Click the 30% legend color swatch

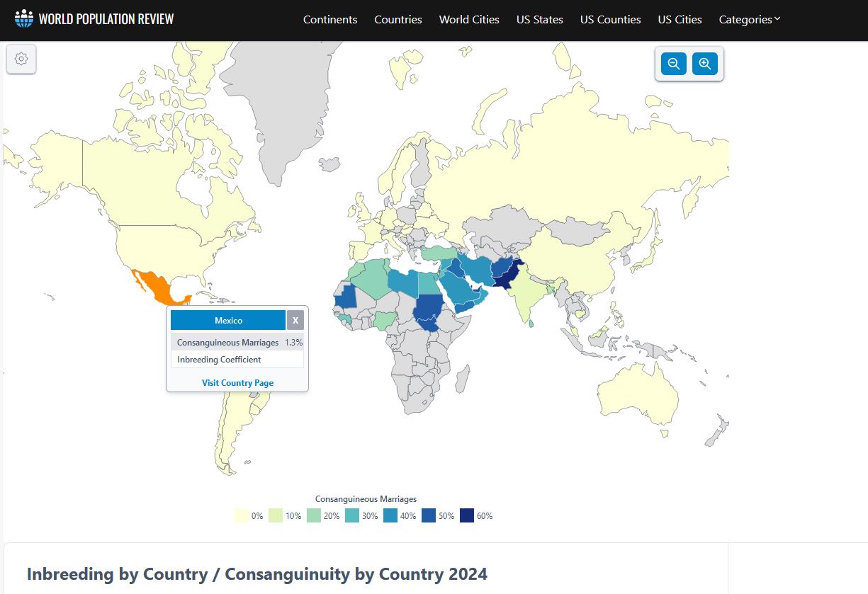coord(352,516)
